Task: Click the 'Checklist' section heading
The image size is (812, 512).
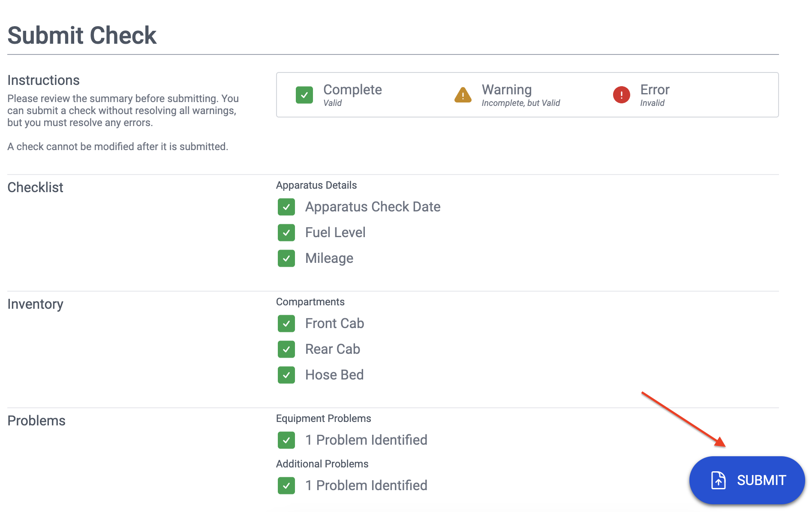Action: pyautogui.click(x=35, y=187)
